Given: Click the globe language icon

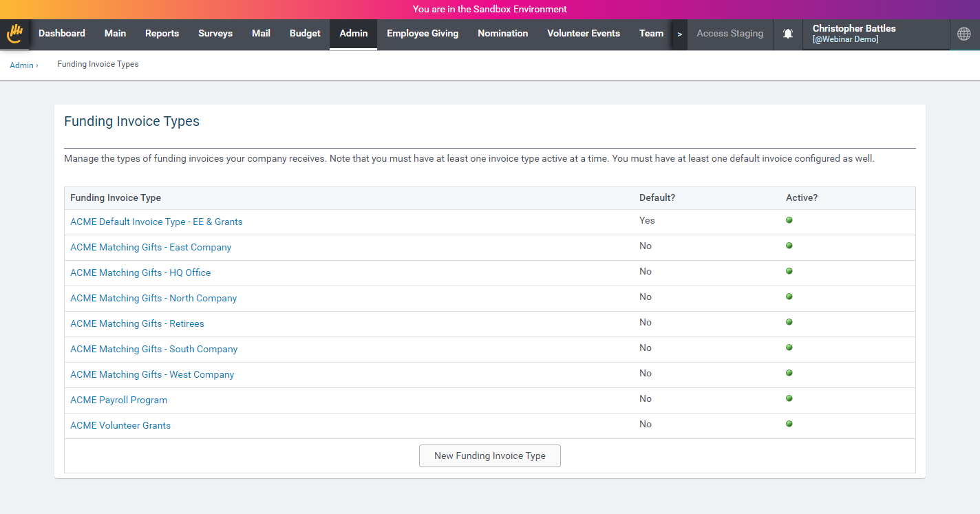Looking at the screenshot, I should click(x=964, y=34).
